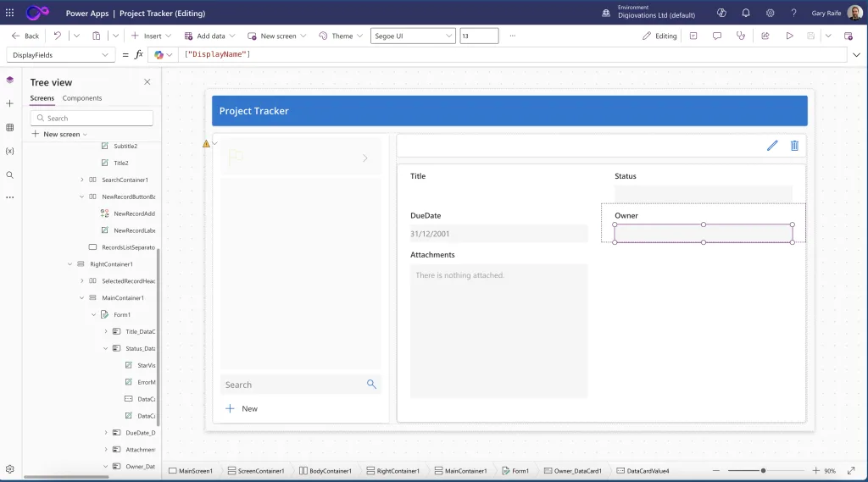Click the pencil edit icon on form header
This screenshot has height=482, width=868.
pos(772,146)
